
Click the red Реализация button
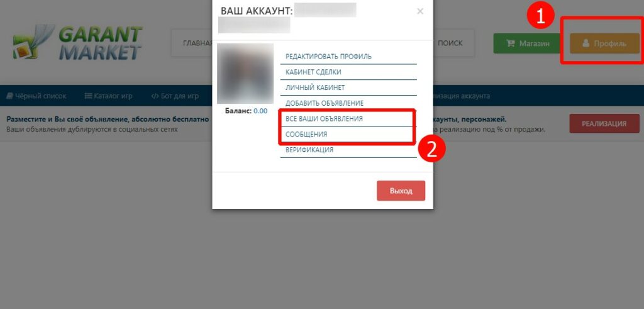click(x=604, y=124)
